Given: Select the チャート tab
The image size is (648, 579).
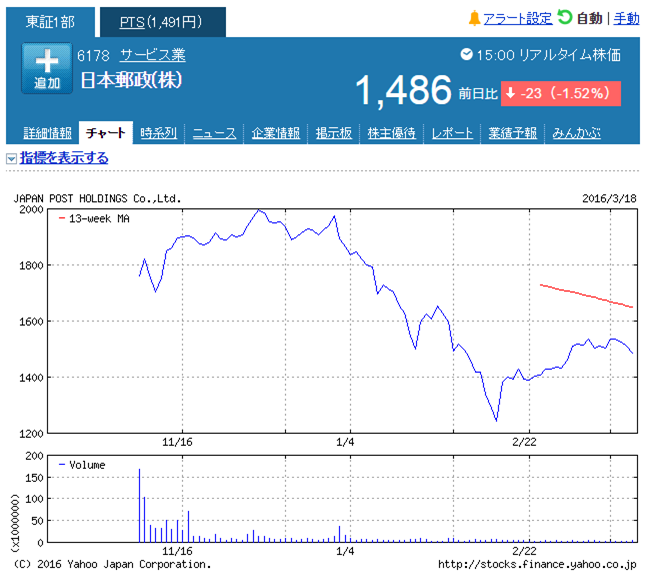Looking at the screenshot, I should (x=106, y=133).
